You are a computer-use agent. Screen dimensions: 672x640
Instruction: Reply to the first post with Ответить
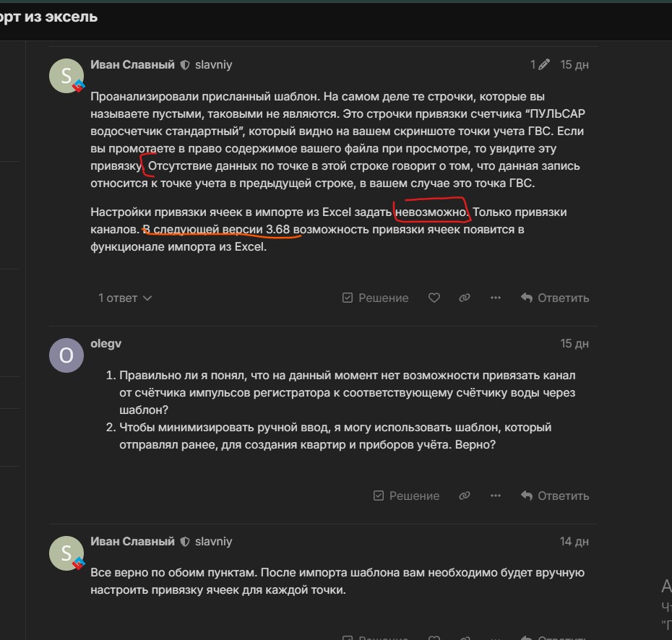pos(554,298)
